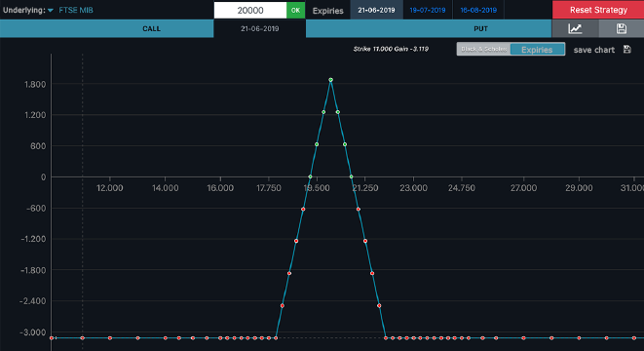
Task: Click the Reset Strategy button
Action: pos(598,10)
